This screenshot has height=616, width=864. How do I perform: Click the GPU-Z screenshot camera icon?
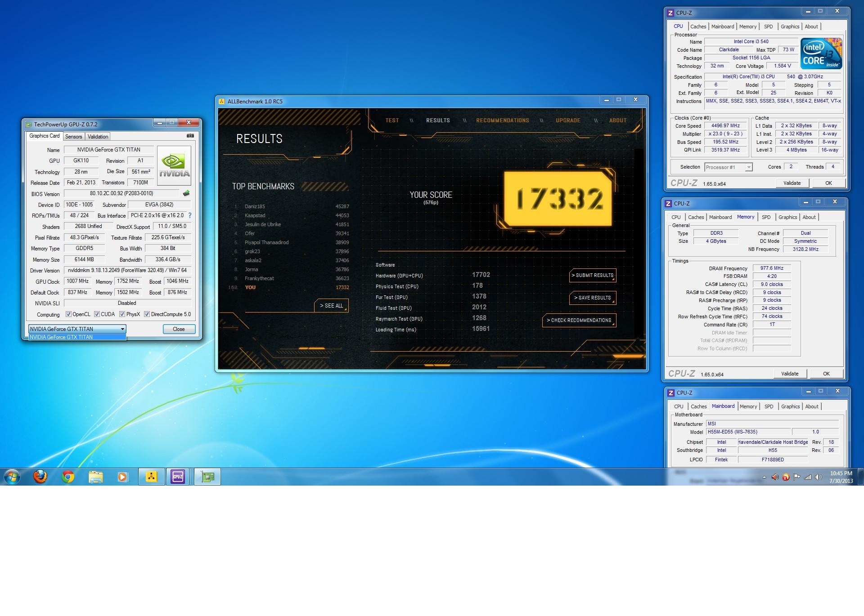(x=190, y=136)
